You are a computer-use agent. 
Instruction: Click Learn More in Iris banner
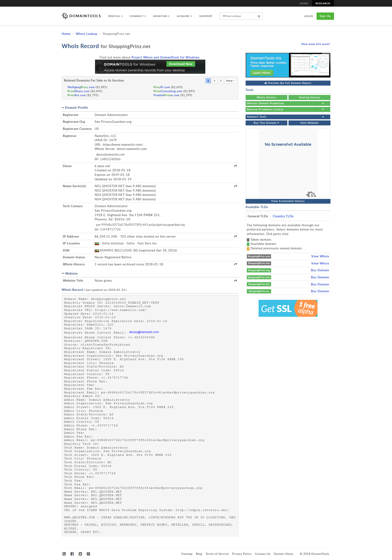coord(261,73)
